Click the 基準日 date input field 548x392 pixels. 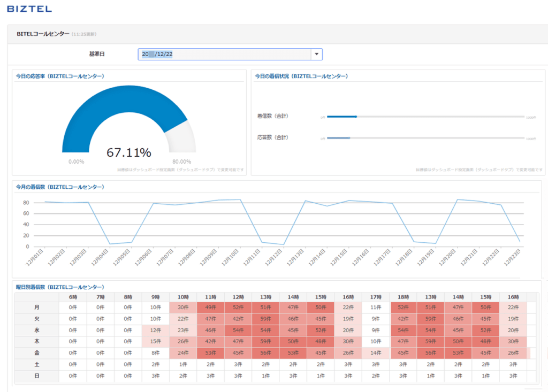click(x=225, y=55)
